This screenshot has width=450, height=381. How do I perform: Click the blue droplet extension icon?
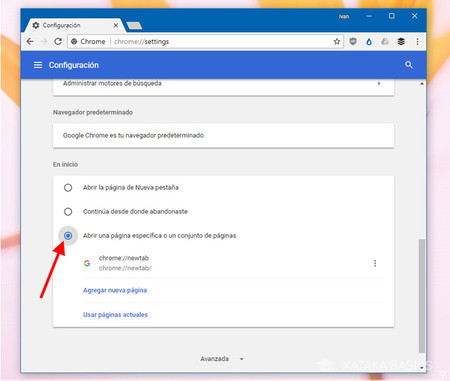pos(369,42)
